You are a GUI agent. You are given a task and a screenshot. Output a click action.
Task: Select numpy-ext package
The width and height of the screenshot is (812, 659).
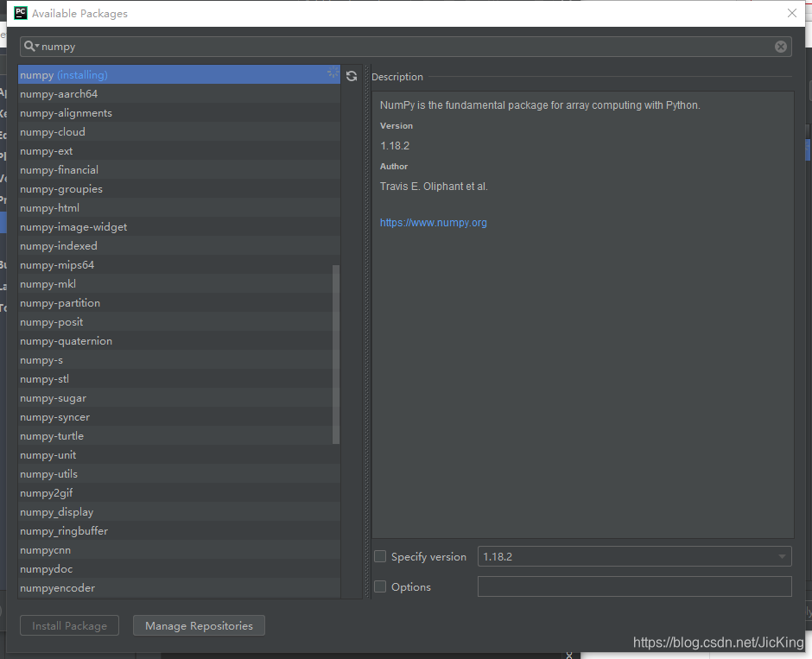point(179,150)
